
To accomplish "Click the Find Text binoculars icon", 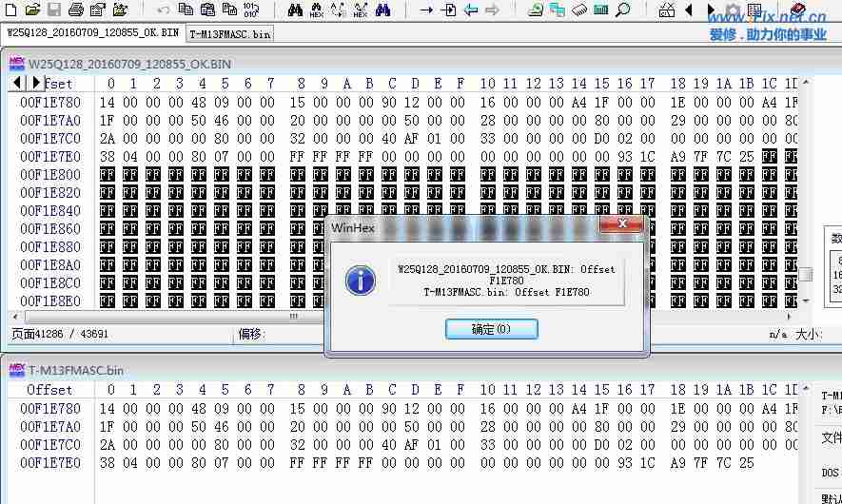I will tap(295, 10).
